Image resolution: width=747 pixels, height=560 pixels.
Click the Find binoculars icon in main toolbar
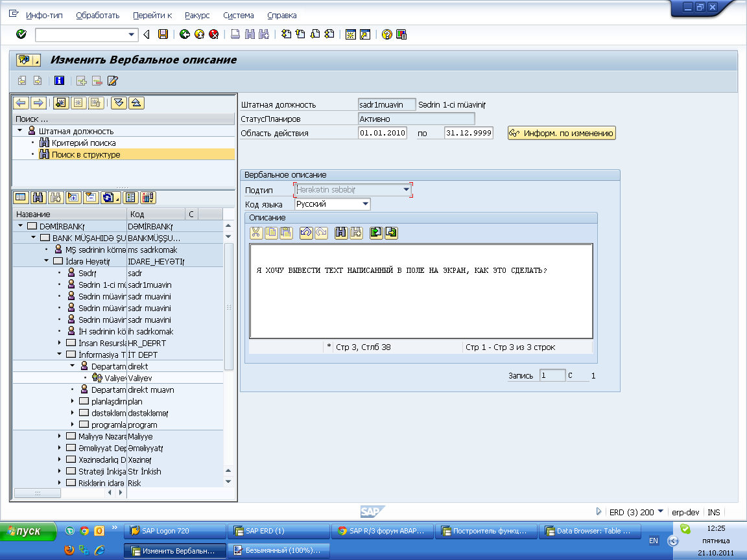[x=250, y=34]
